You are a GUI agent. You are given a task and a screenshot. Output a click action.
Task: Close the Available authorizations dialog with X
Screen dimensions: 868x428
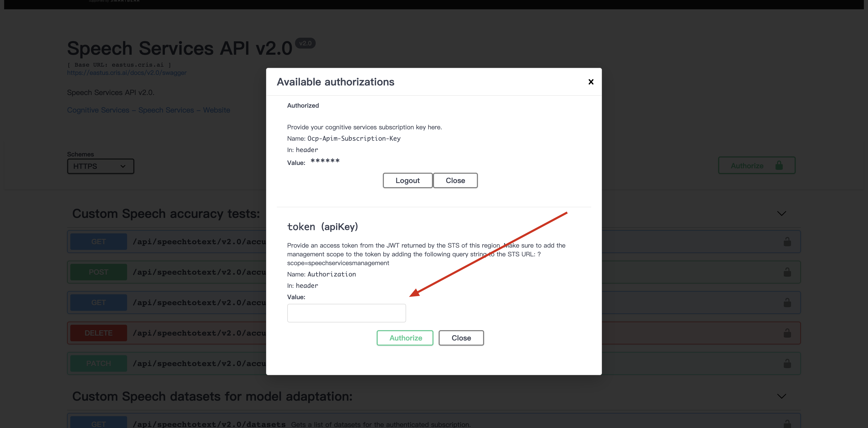(x=591, y=82)
